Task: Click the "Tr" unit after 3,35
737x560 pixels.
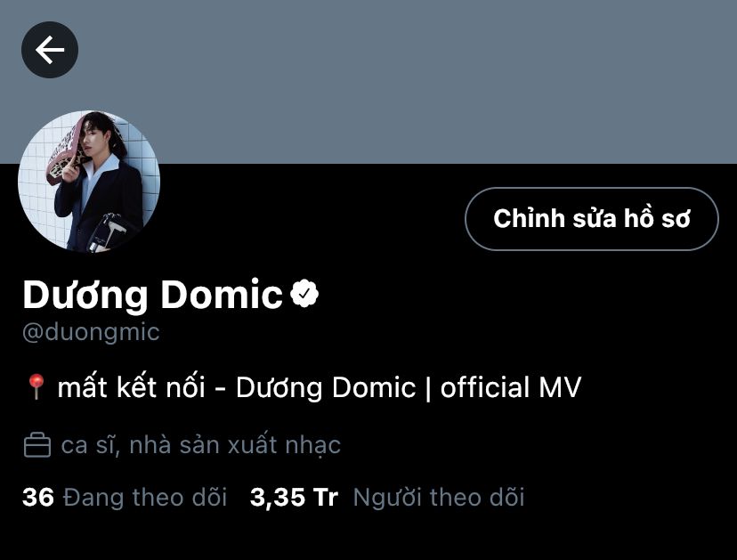Action: tap(326, 497)
